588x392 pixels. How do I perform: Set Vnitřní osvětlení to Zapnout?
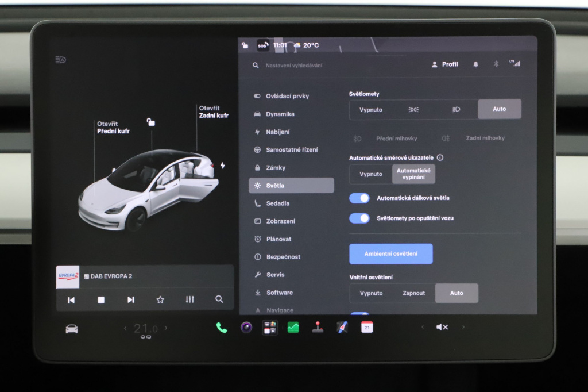click(413, 293)
